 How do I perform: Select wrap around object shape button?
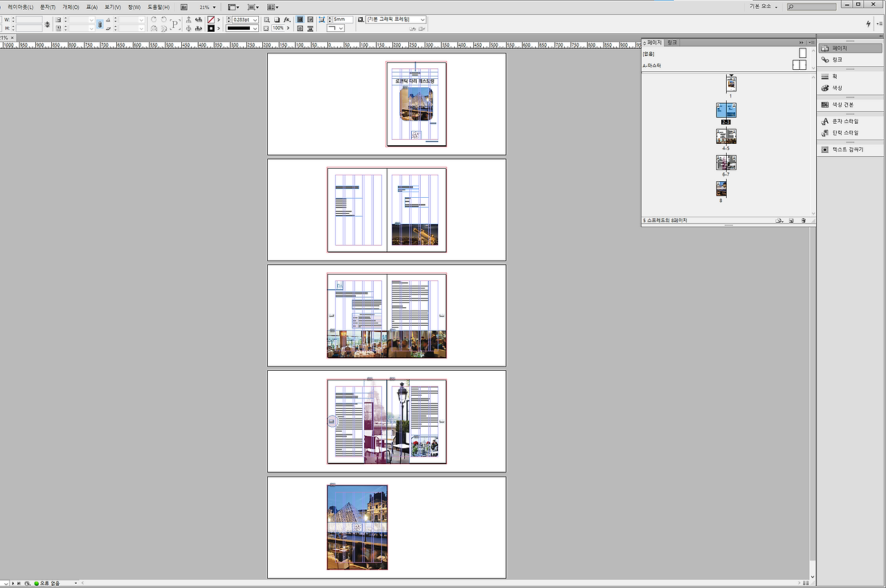click(x=300, y=28)
